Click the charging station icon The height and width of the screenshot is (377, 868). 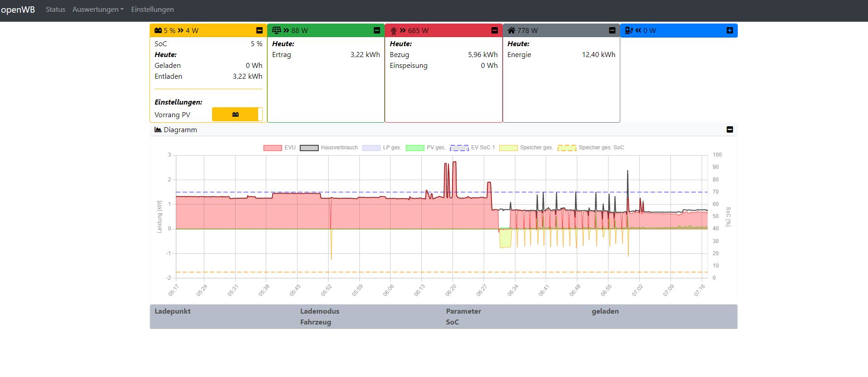[x=628, y=30]
